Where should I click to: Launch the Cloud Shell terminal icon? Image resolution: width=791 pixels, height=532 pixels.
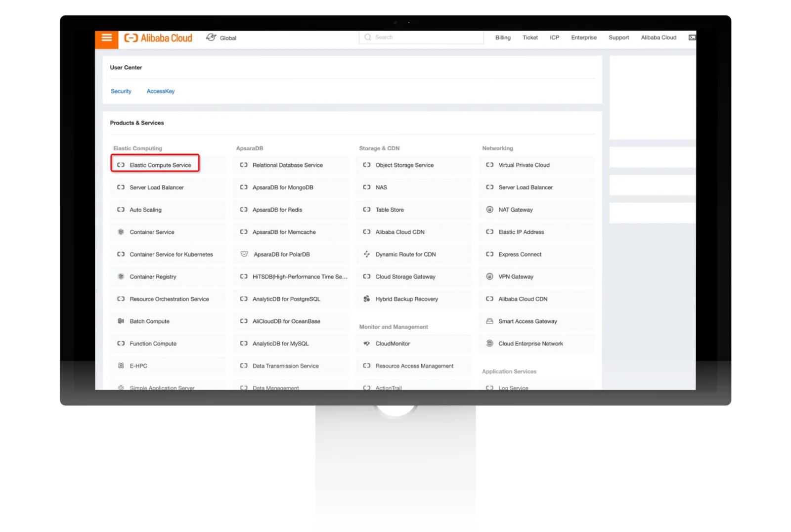(692, 38)
